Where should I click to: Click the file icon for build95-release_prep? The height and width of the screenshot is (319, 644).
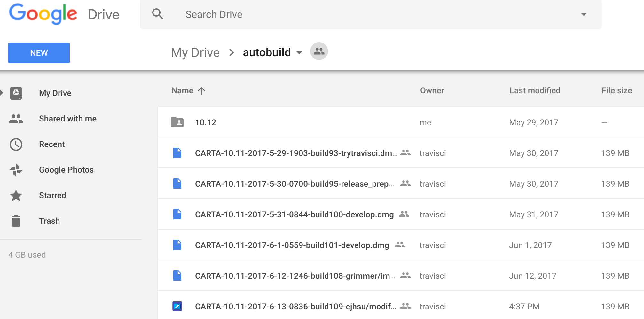(x=177, y=183)
